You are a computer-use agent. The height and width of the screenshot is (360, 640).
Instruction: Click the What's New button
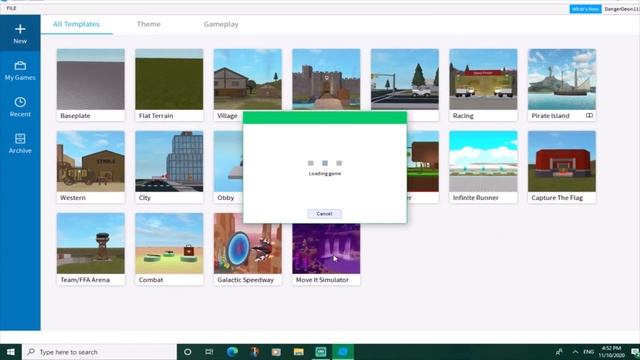click(585, 9)
